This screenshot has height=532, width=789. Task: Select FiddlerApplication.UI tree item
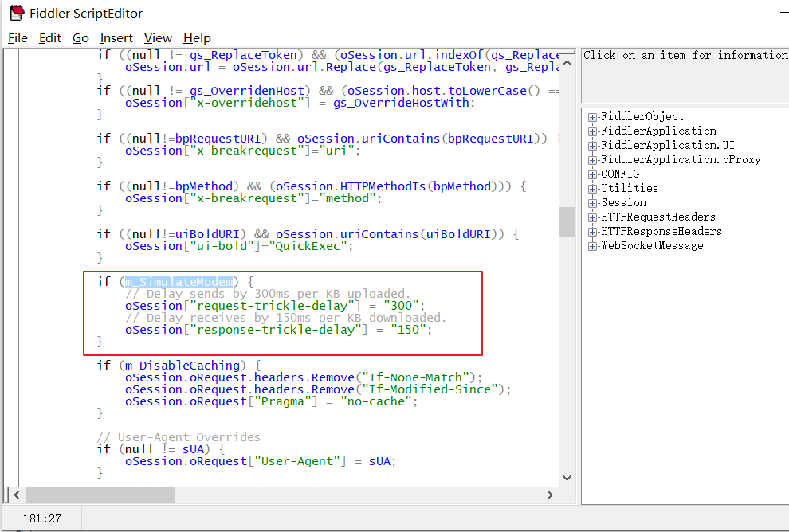click(x=668, y=145)
